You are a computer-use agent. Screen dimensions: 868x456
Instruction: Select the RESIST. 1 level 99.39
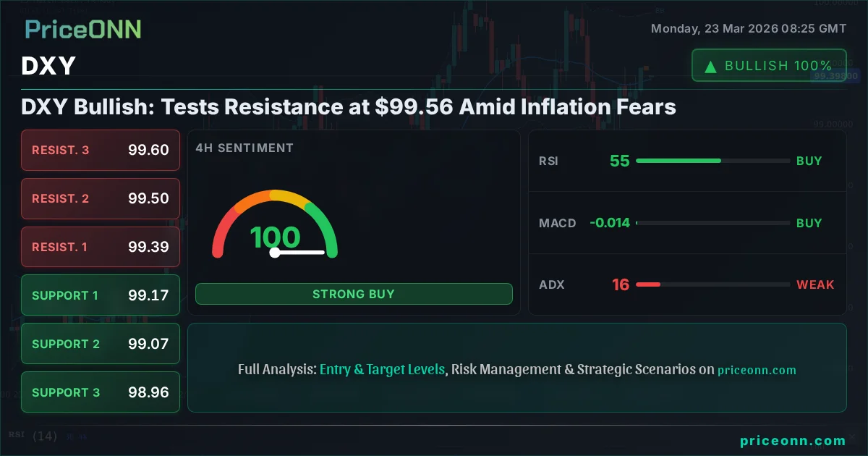[x=101, y=247]
